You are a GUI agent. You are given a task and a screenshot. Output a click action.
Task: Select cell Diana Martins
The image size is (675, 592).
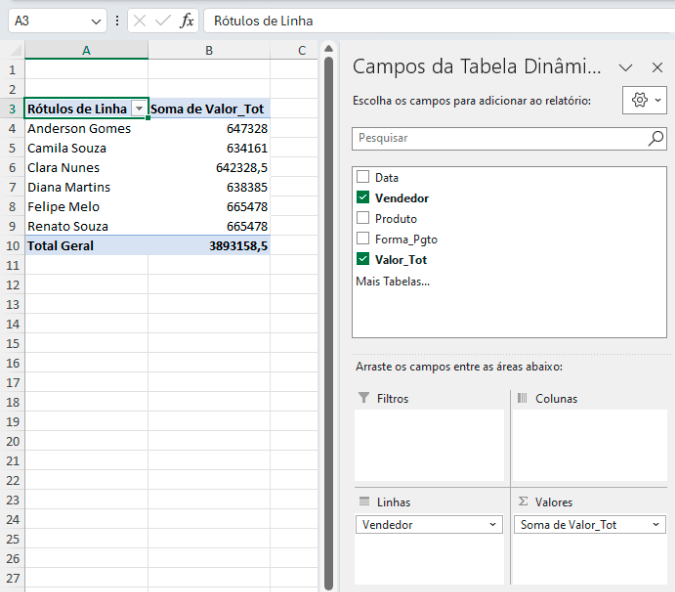[86, 187]
